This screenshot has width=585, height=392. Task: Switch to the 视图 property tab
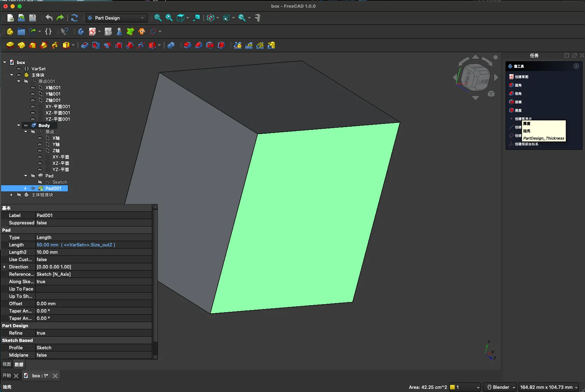click(7, 364)
